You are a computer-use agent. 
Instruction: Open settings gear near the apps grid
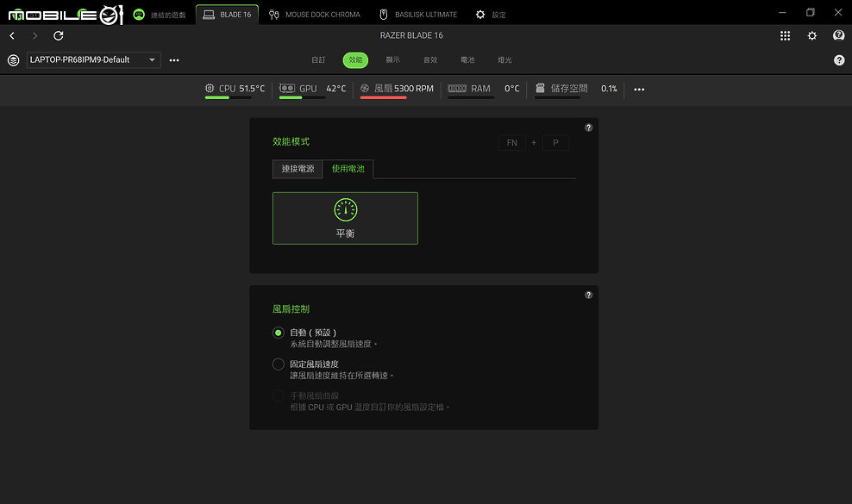click(x=811, y=36)
